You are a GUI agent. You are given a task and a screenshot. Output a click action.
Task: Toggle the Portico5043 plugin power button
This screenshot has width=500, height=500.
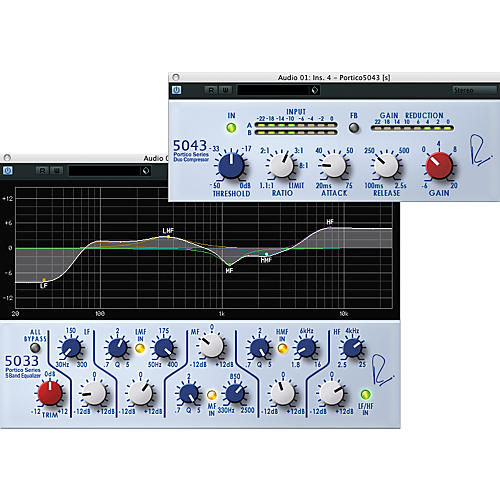click(176, 90)
